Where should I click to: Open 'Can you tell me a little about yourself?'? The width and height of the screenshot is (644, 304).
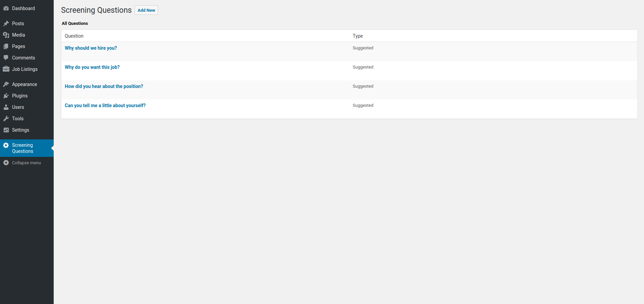pos(105,105)
